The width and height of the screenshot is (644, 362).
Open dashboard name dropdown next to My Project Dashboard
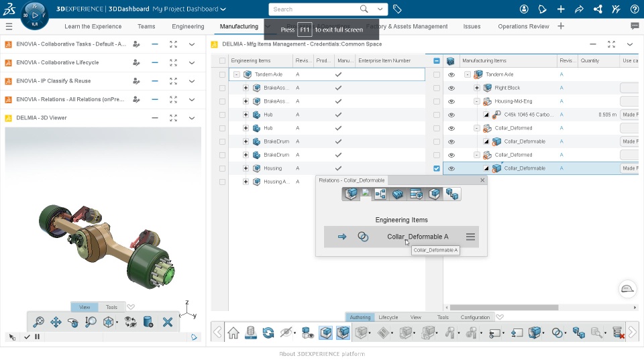pos(223,9)
